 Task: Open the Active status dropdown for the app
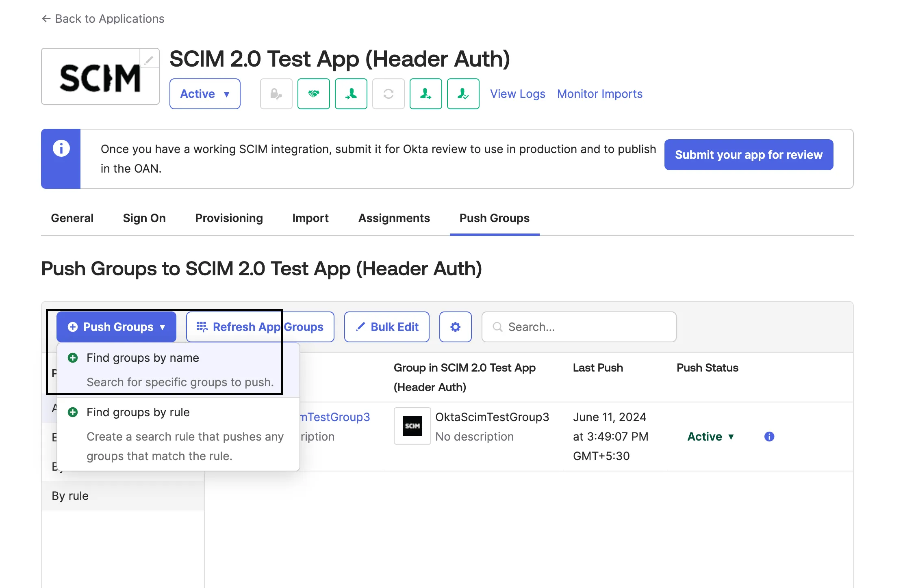tap(205, 94)
